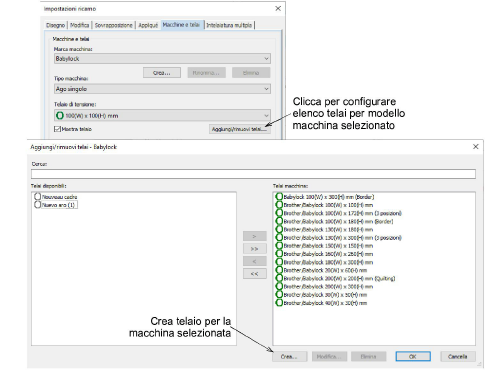Click Crea... button under Marca macchina
496x380 pixels.
pyautogui.click(x=162, y=73)
